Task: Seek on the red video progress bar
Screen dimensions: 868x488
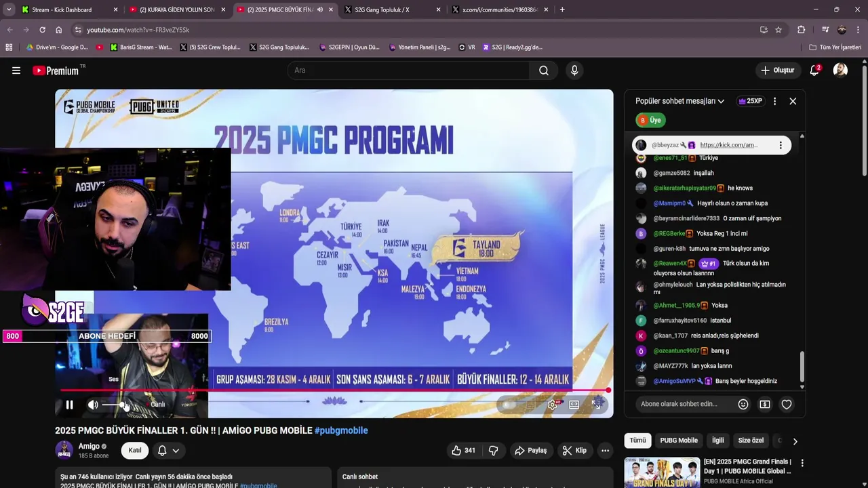Action: pos(334,390)
